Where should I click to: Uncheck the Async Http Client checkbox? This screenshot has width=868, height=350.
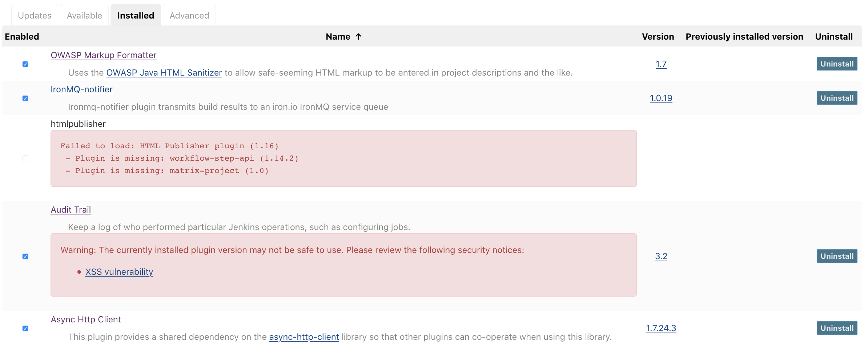(x=25, y=328)
